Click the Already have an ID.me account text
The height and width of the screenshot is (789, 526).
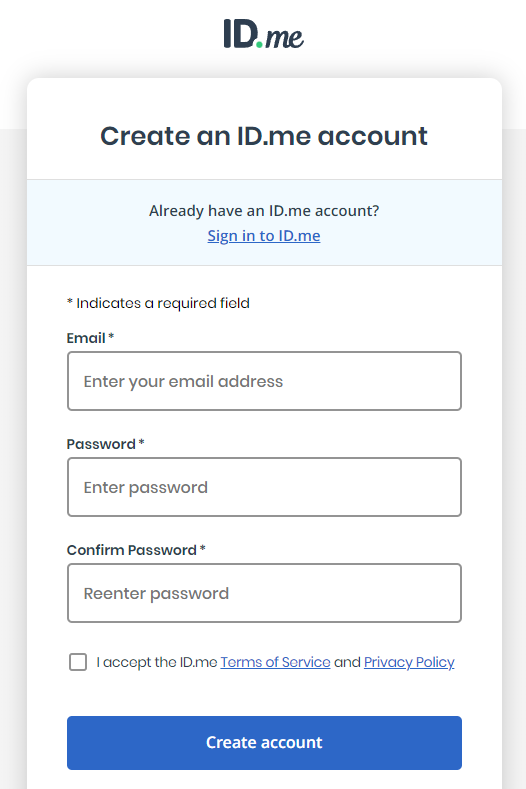264,210
